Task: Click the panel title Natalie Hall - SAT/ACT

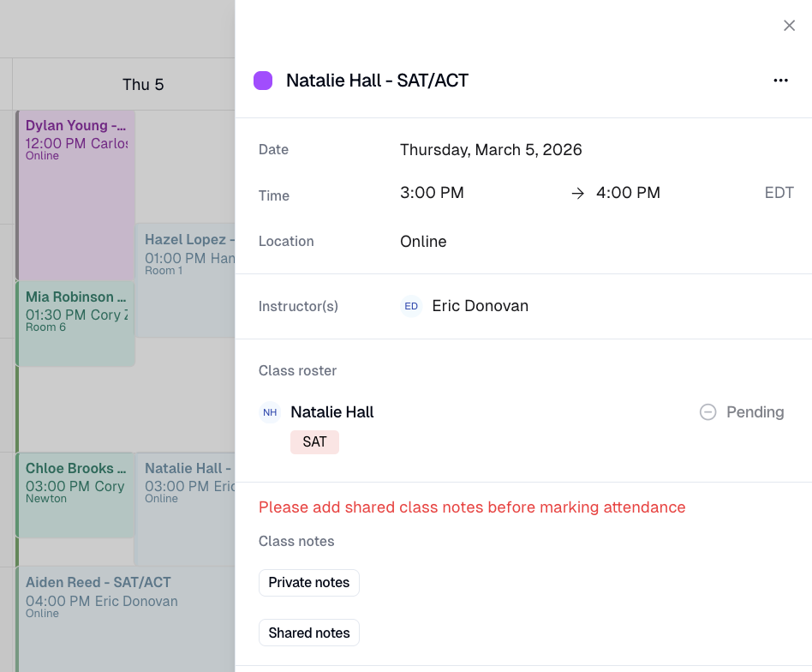Action: (377, 81)
